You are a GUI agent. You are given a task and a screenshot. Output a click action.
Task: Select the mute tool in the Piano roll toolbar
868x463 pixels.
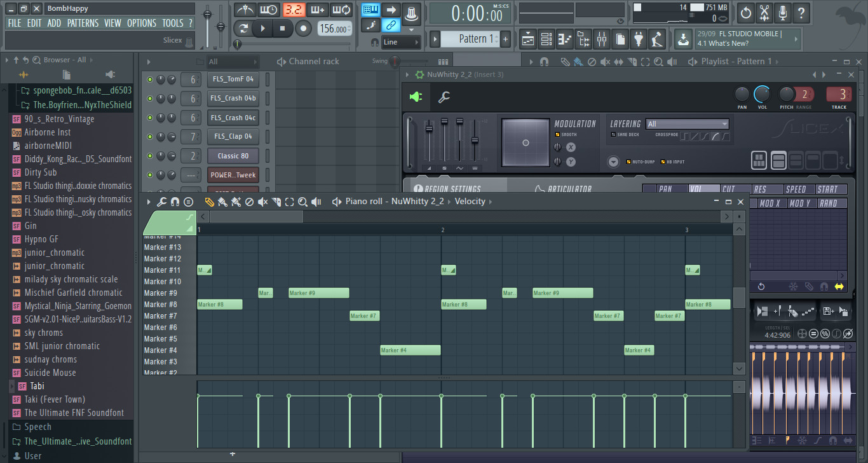[x=262, y=202]
